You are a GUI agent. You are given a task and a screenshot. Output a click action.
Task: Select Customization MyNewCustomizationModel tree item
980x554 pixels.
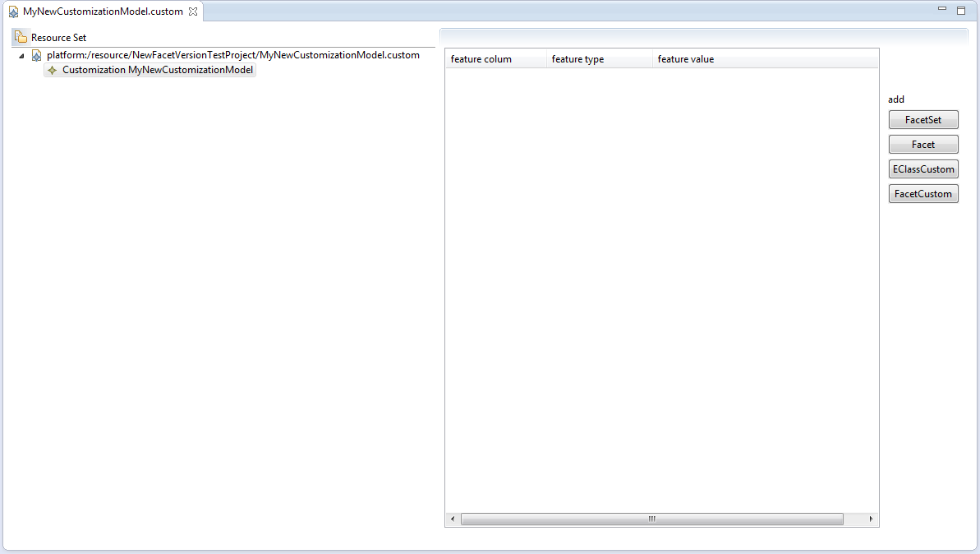pyautogui.click(x=150, y=70)
